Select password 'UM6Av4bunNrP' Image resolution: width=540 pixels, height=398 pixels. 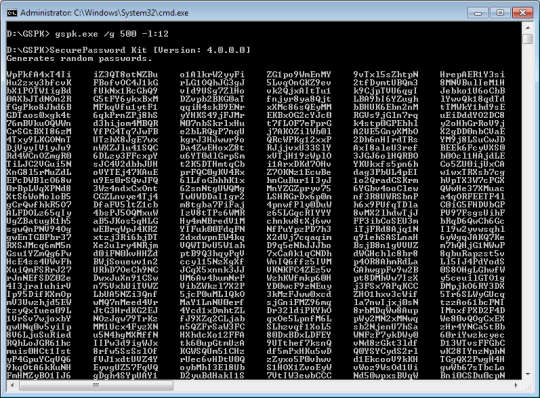(x=212, y=278)
